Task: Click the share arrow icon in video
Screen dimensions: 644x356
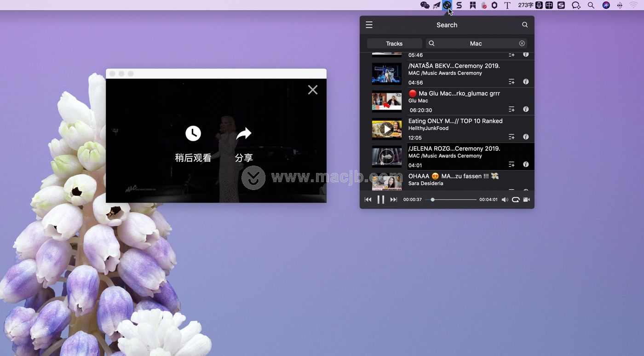Action: point(244,133)
